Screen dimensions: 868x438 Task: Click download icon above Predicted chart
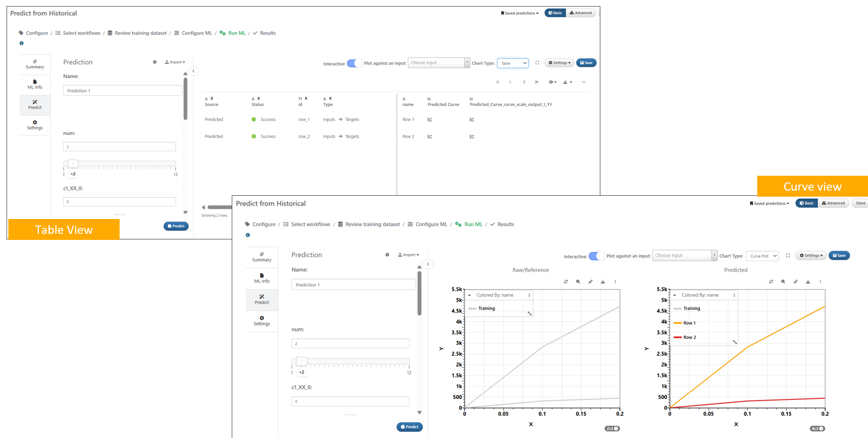click(808, 282)
